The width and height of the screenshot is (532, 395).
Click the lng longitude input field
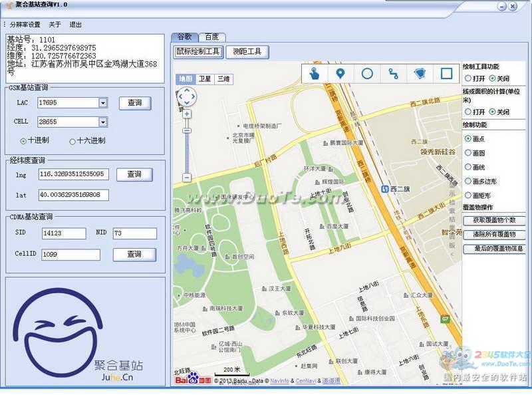point(74,174)
